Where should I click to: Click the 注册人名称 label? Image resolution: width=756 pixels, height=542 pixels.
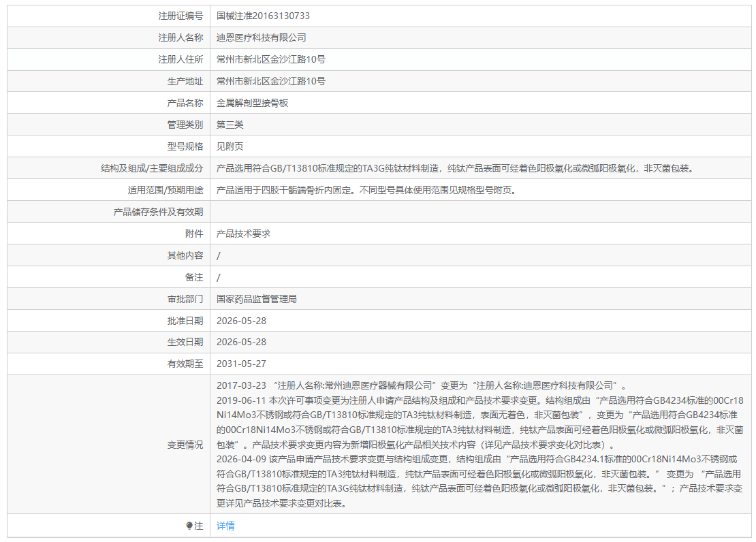pyautogui.click(x=180, y=37)
